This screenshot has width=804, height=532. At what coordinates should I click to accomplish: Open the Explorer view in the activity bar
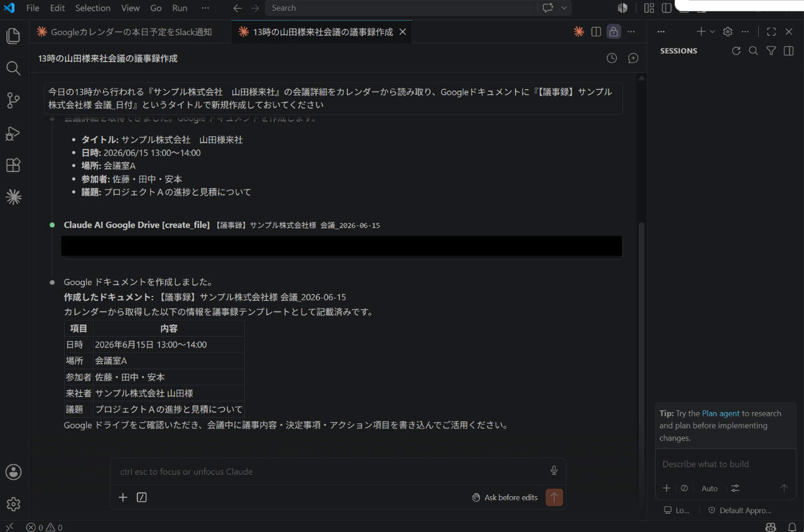coord(13,36)
